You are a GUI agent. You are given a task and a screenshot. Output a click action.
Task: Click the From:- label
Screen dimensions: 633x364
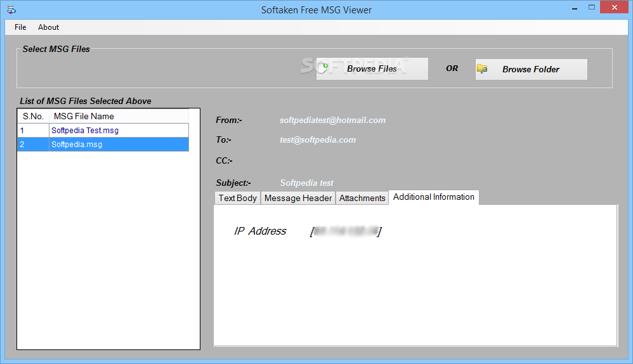(x=229, y=120)
